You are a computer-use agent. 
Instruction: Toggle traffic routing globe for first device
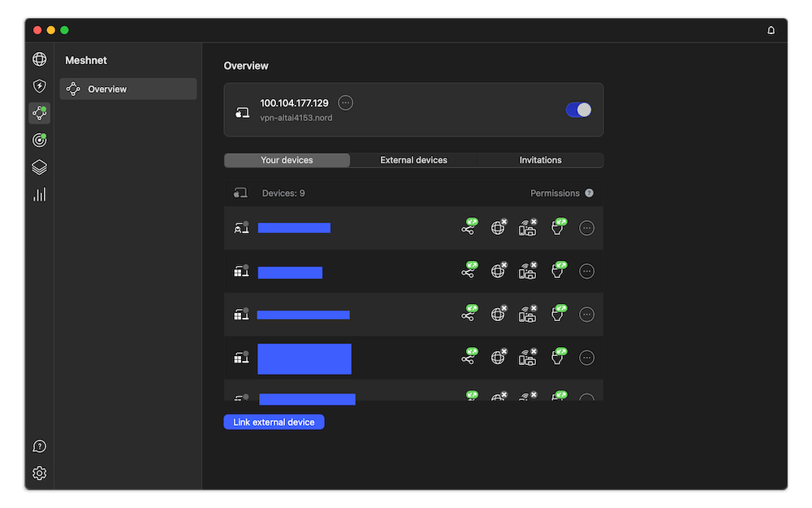tap(499, 227)
